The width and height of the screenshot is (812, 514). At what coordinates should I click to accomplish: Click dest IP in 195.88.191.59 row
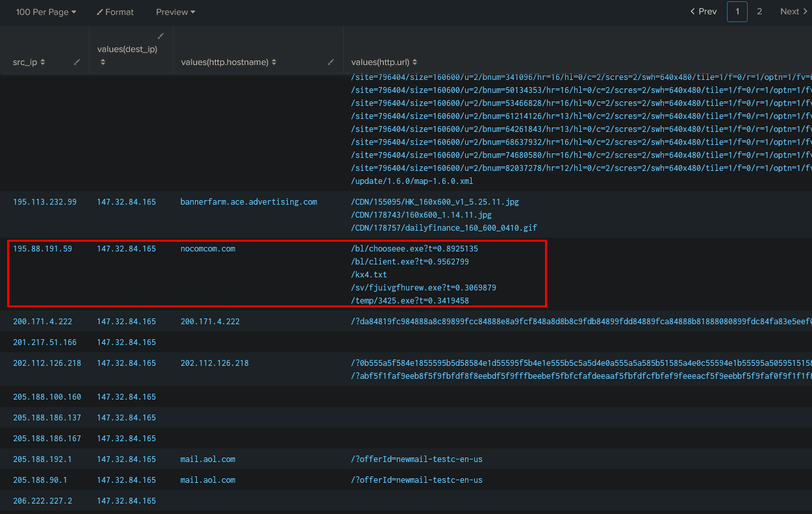point(127,249)
